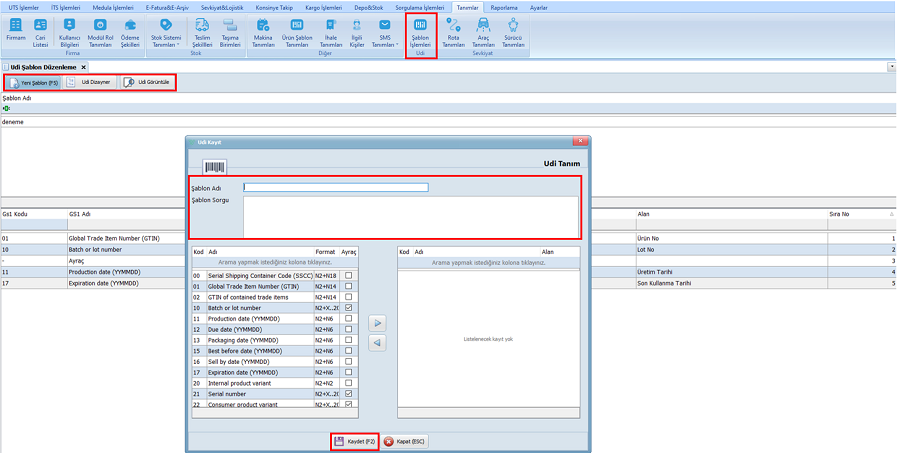
Task: Open Şablon İşlemleri in the ribbon
Action: (420, 33)
